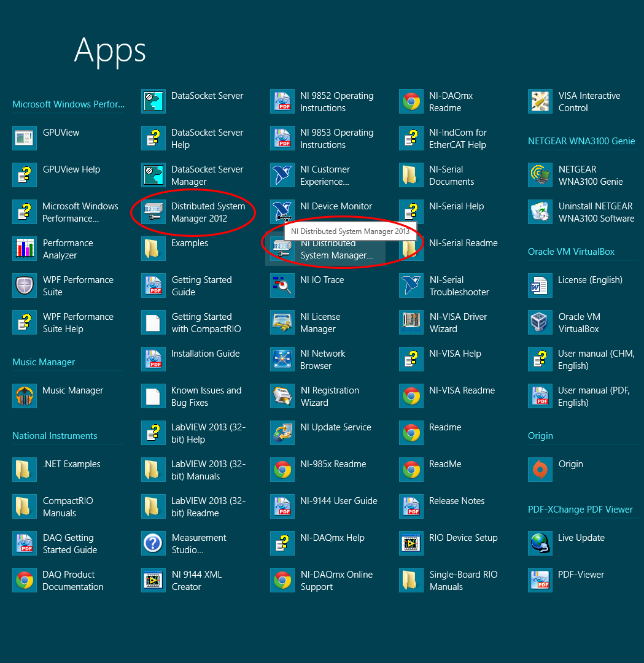Launch the Oracle VM VirtualBox cube icon
Screen dimensions: 644x663
click(540, 322)
